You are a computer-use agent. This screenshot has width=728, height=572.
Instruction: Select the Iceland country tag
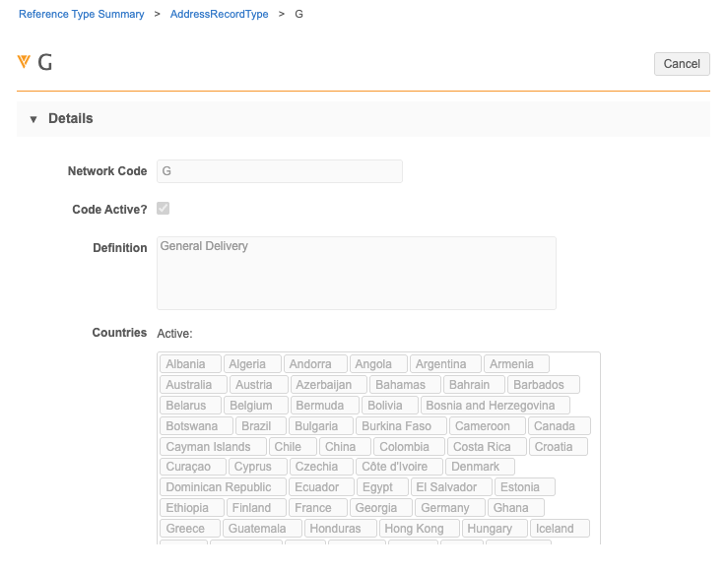[555, 529]
